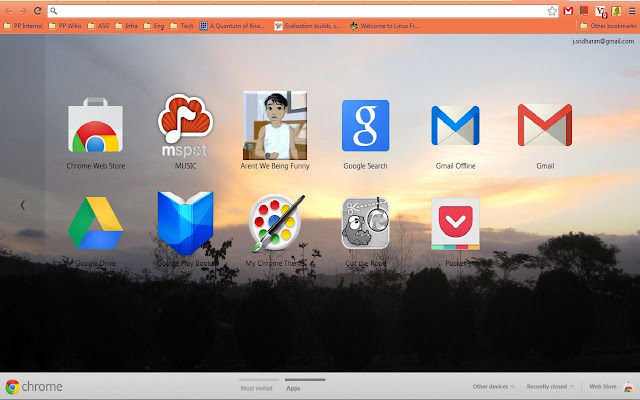The width and height of the screenshot is (640, 400).
Task: Click the Web Store icon in footer
Action: coord(628,387)
